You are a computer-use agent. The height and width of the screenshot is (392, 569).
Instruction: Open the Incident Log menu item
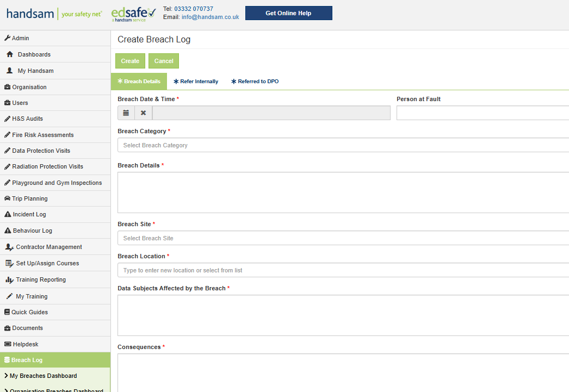[55, 214]
